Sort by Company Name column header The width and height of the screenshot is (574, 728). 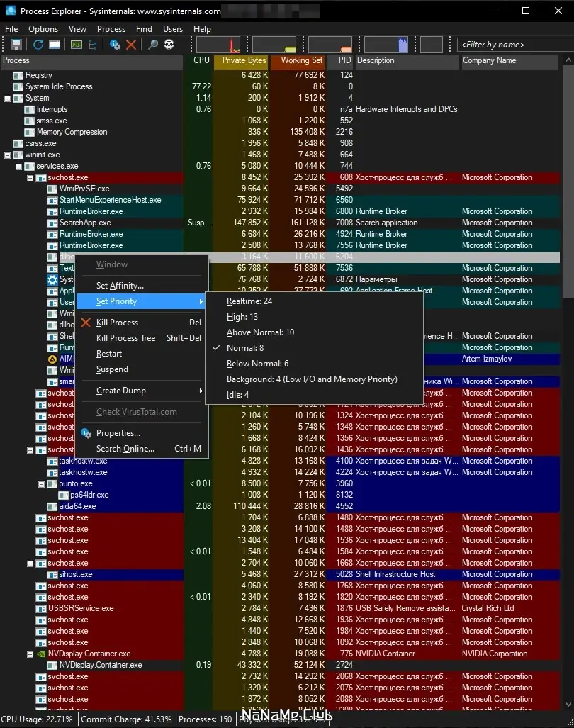tap(510, 60)
